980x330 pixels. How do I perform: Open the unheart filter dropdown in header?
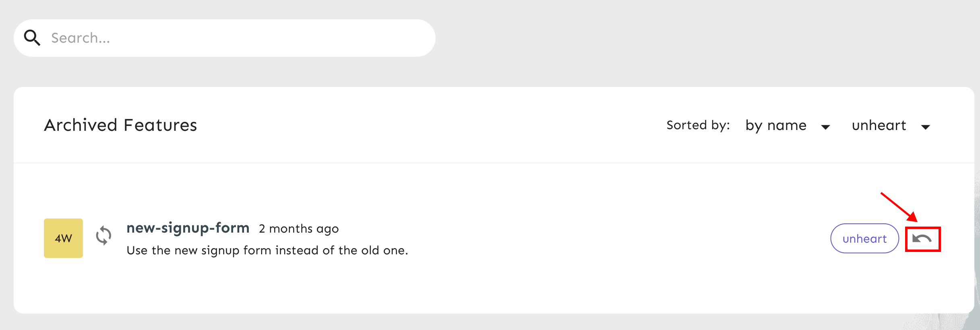pyautogui.click(x=879, y=126)
